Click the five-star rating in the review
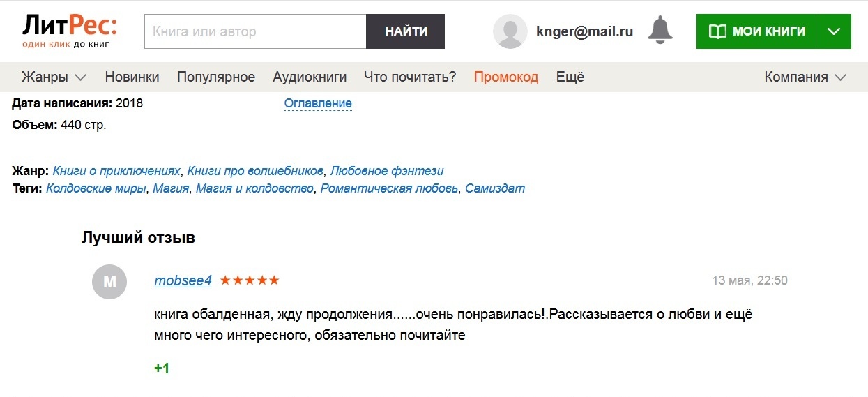The image size is (868, 397). [250, 280]
